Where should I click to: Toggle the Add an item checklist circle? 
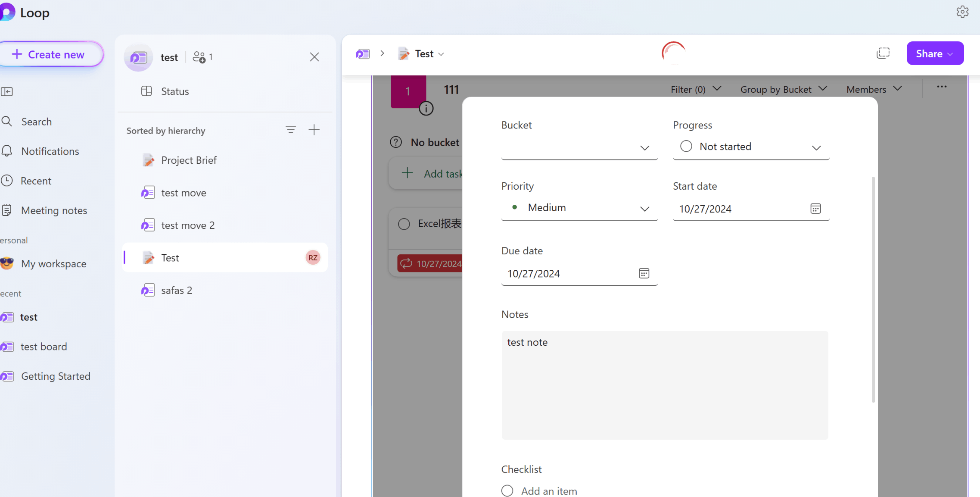[x=507, y=491]
